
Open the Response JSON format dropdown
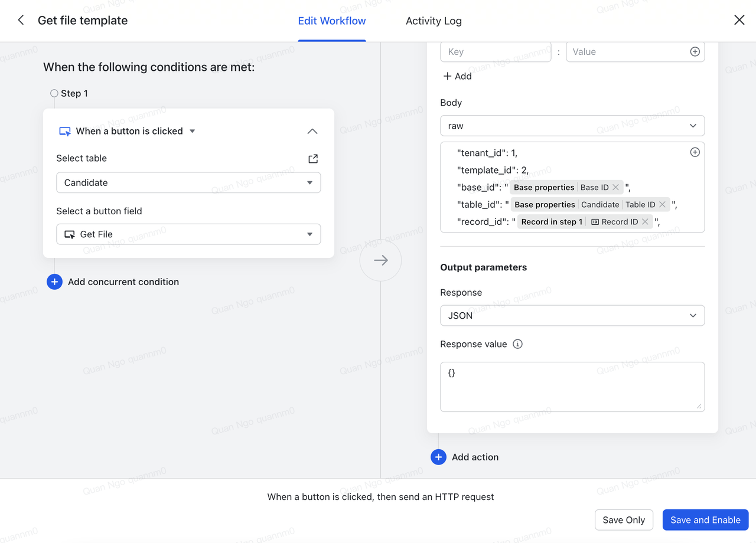[572, 316]
